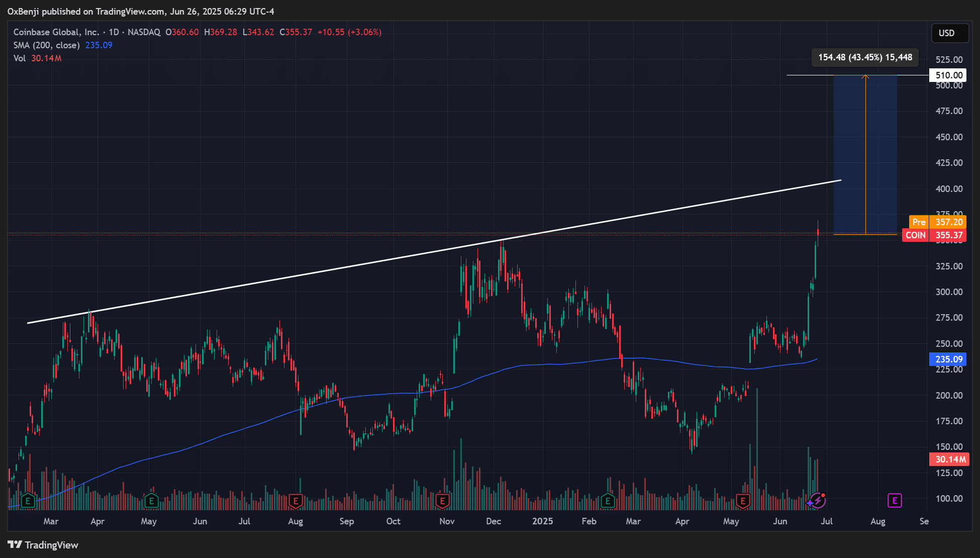The height and width of the screenshot is (558, 980).
Task: Click the Sep label on time axis
Action: point(347,521)
